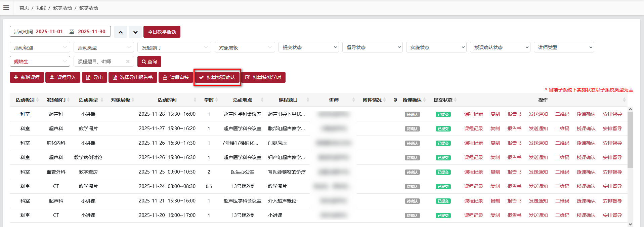Open the 讲师类型 filter dropdown
Viewport: 644px width, 227px height.
tap(564, 47)
